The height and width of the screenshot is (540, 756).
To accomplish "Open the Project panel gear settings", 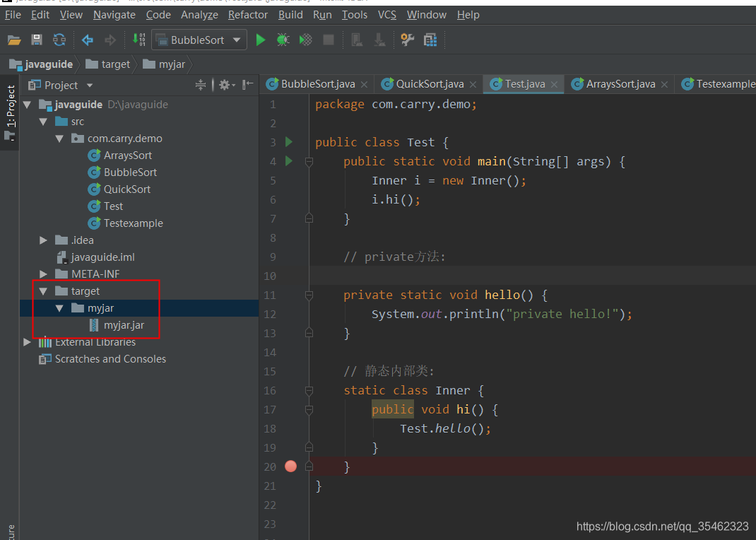I will [227, 86].
